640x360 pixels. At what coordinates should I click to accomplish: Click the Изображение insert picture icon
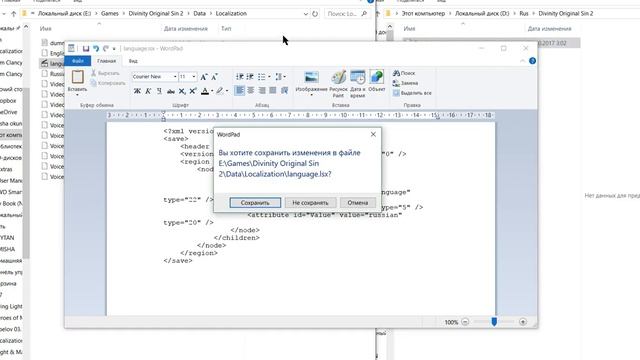coord(311,77)
